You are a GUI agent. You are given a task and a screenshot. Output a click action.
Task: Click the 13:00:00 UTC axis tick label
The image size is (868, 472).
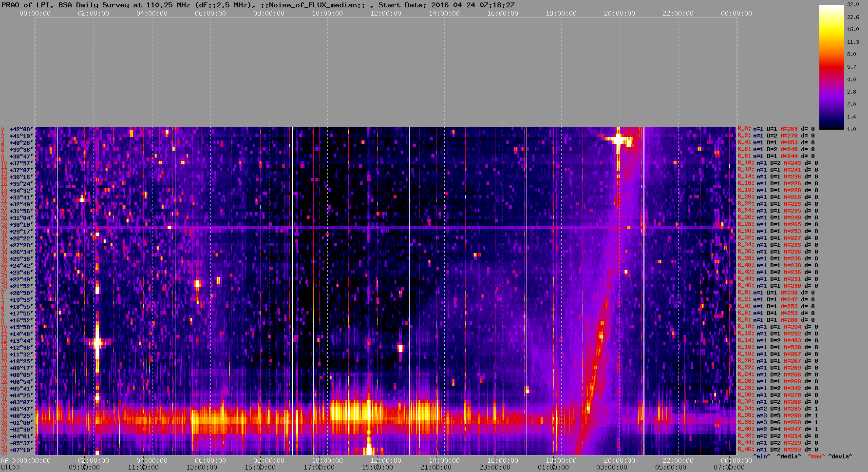201,467
